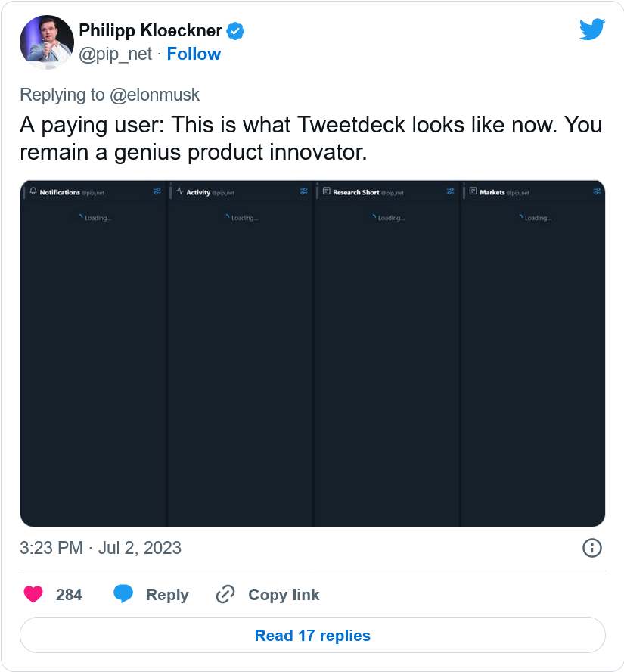Open the 3:23 PM Jul 2, 2023 timestamp
The height and width of the screenshot is (672, 624).
(101, 548)
